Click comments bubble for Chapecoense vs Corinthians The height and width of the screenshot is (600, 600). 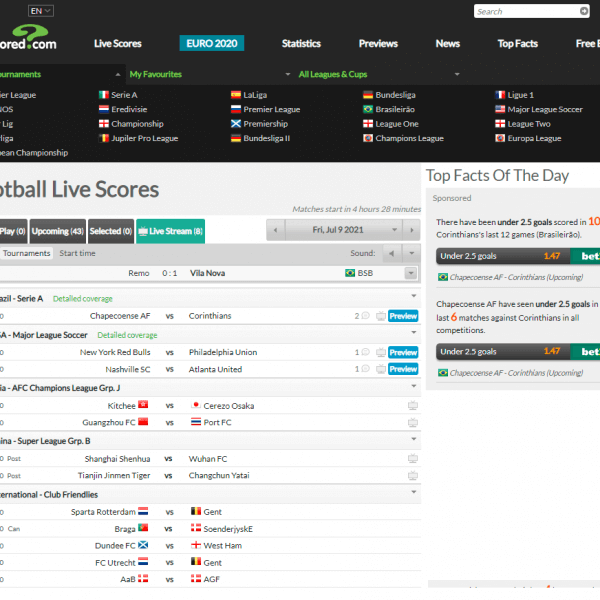(366, 316)
